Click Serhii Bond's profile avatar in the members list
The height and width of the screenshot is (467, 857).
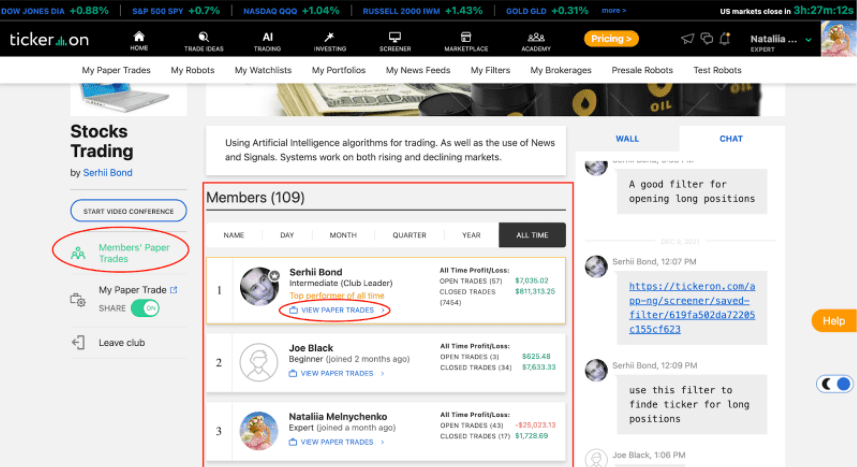pyautogui.click(x=259, y=286)
